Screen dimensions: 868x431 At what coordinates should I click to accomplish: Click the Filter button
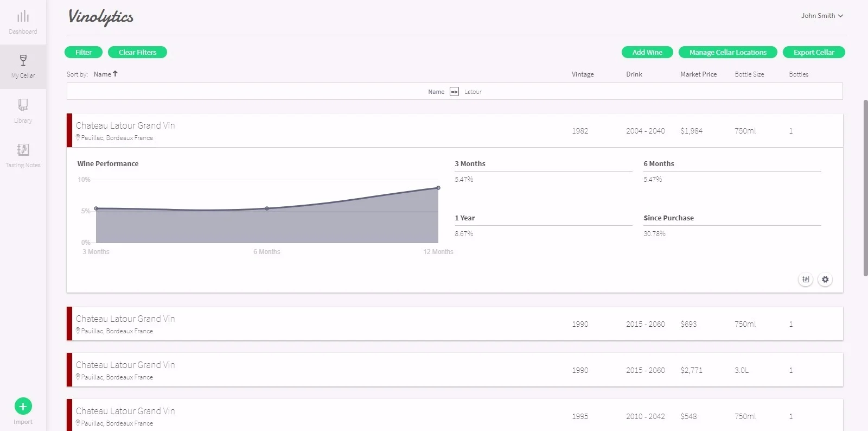[x=84, y=52]
